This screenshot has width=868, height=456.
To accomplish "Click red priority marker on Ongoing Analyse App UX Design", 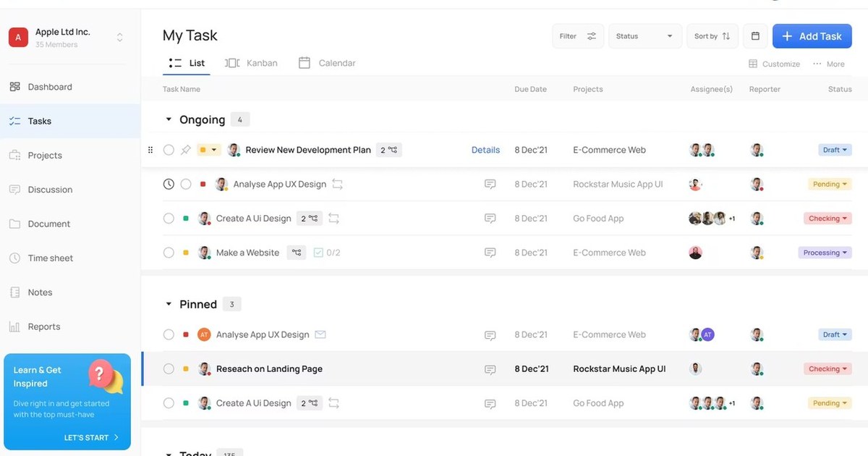I will point(203,185).
